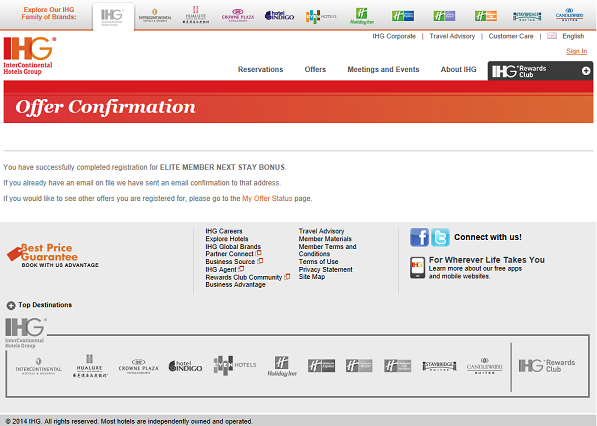The height and width of the screenshot is (426, 597).
Task: Open IHG Agent footer link
Action: pyautogui.click(x=221, y=269)
